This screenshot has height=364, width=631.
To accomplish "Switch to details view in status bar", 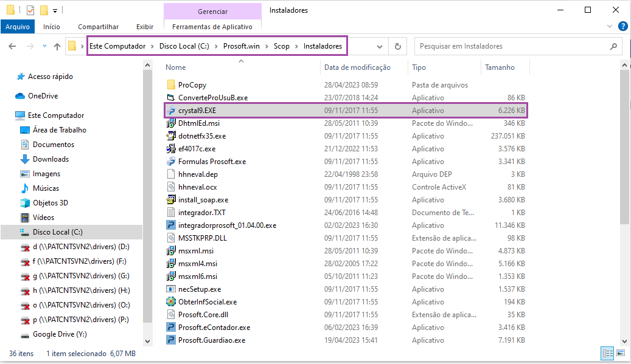I will 607,353.
